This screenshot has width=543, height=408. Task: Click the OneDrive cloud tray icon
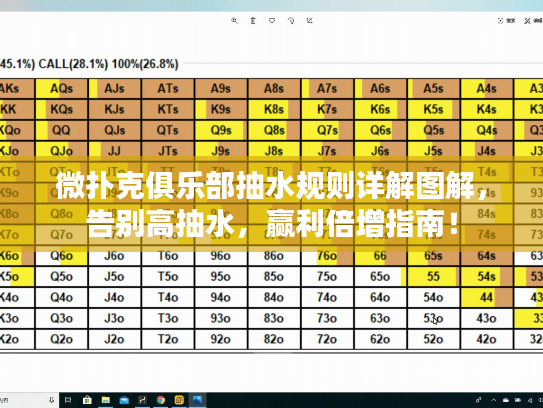506,400
